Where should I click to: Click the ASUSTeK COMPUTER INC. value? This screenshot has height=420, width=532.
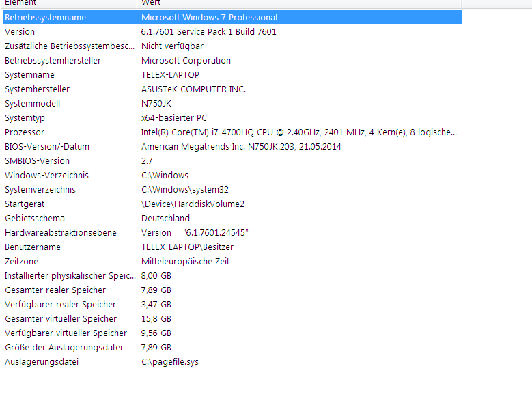coord(193,89)
